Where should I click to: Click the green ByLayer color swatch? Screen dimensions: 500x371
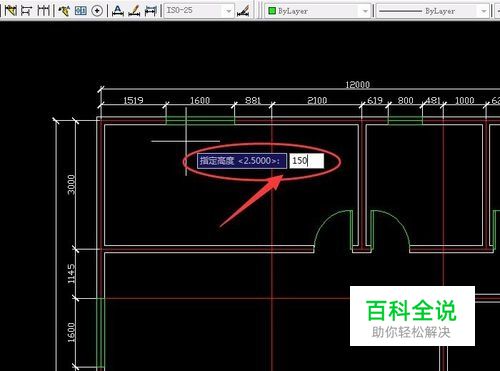[x=272, y=11]
